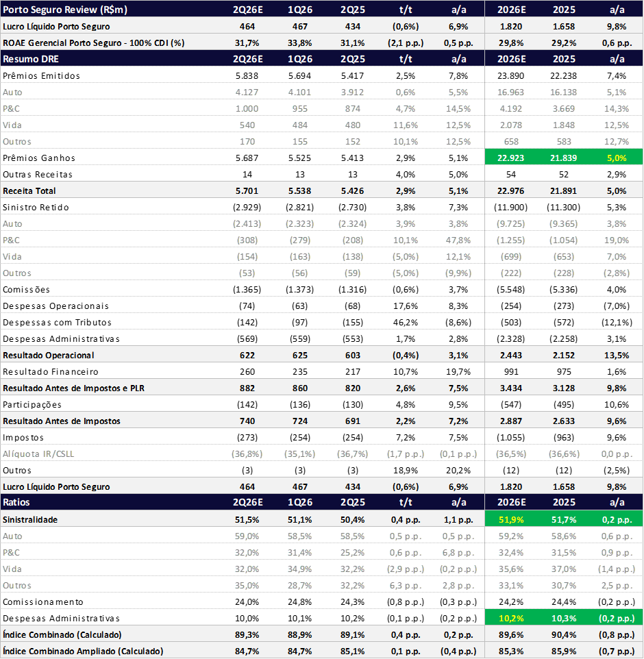Select premium P&C value 1.000

247,108
